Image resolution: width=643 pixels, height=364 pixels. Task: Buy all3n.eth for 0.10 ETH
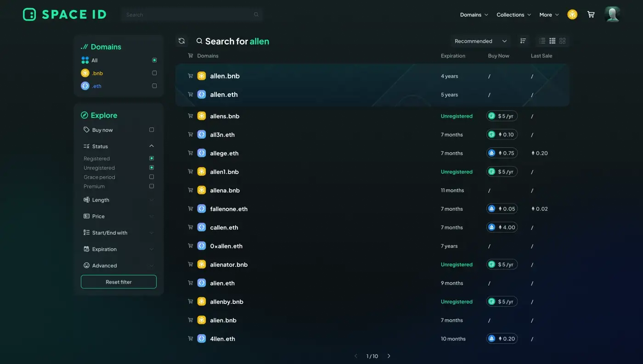point(502,134)
